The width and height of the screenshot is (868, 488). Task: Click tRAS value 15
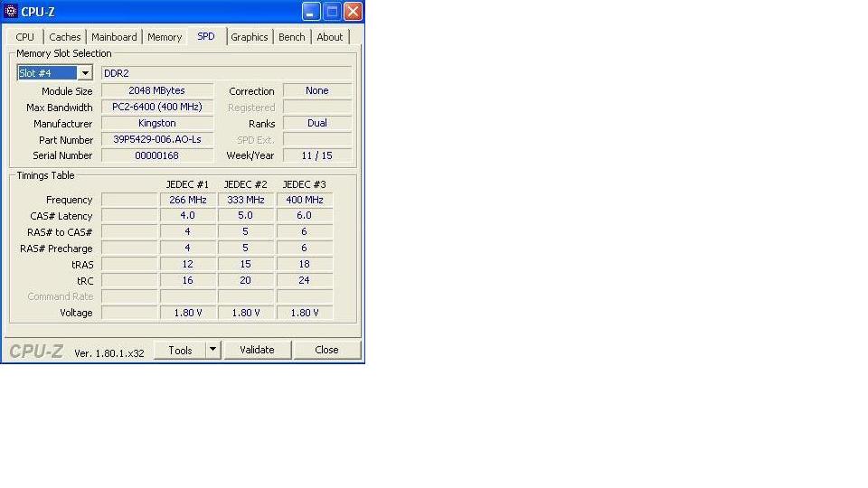click(246, 265)
